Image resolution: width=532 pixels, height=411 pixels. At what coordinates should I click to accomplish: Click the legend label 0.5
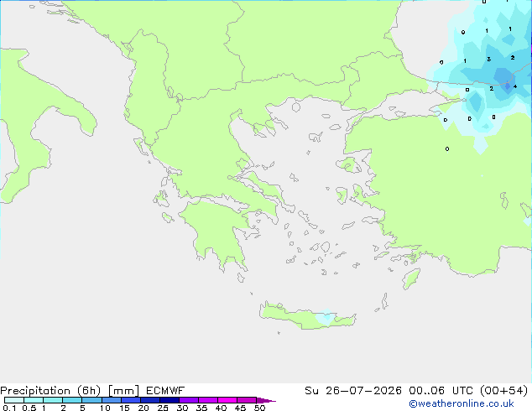[29, 408]
